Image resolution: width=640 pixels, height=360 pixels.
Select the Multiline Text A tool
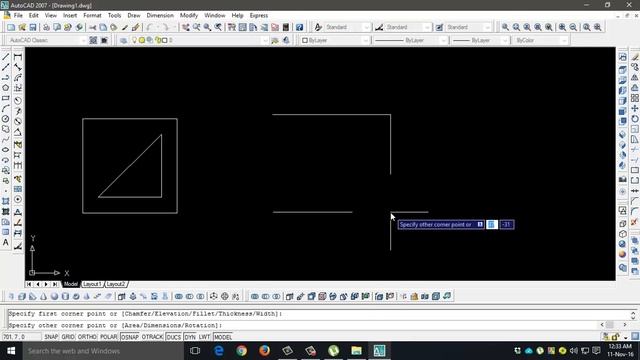point(6,242)
